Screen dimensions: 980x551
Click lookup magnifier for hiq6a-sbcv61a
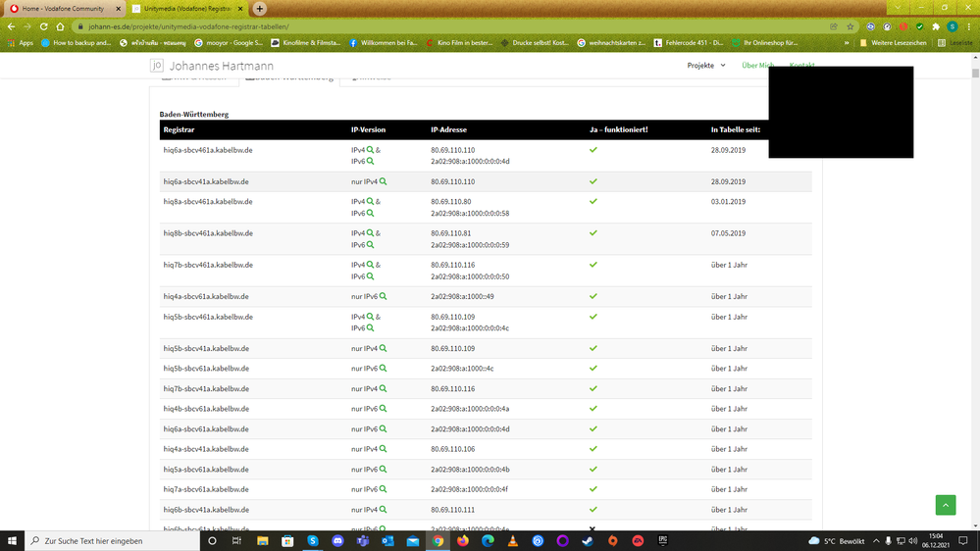(x=383, y=429)
